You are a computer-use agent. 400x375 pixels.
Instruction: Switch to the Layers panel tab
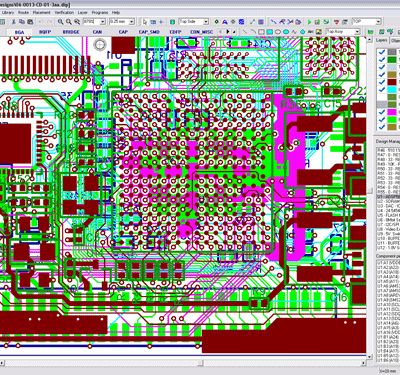(382, 40)
